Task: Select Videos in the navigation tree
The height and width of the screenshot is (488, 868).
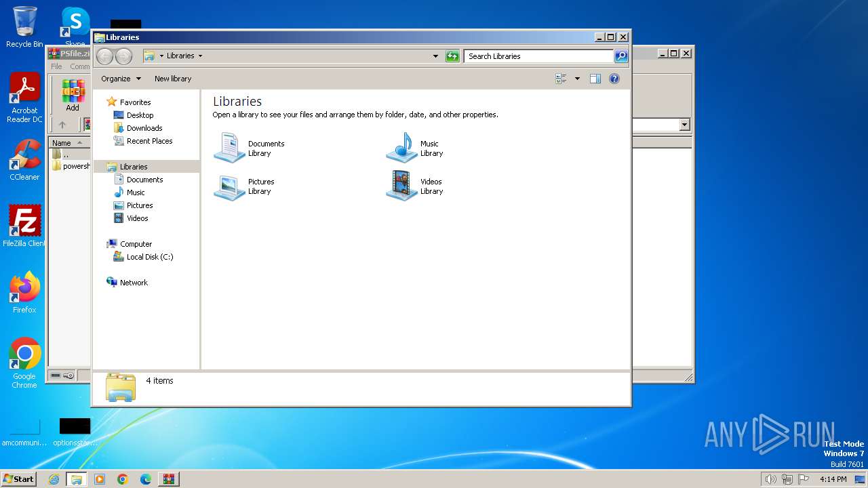Action: tap(137, 218)
